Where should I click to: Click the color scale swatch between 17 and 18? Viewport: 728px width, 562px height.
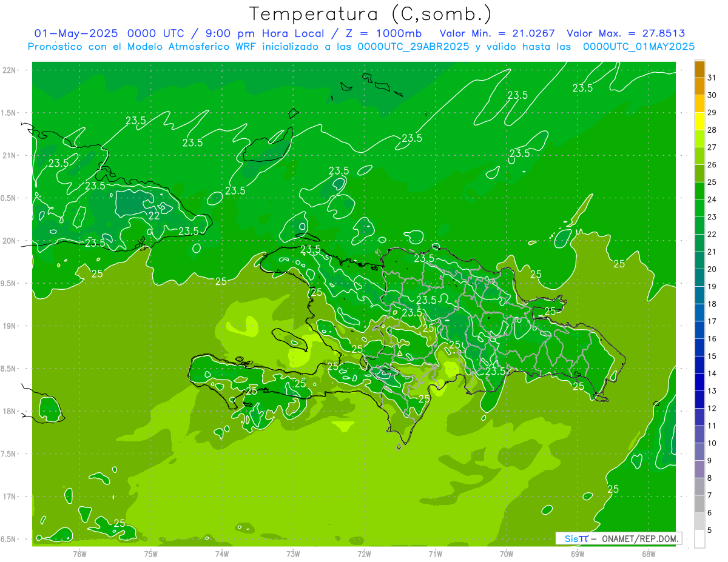[x=699, y=313]
